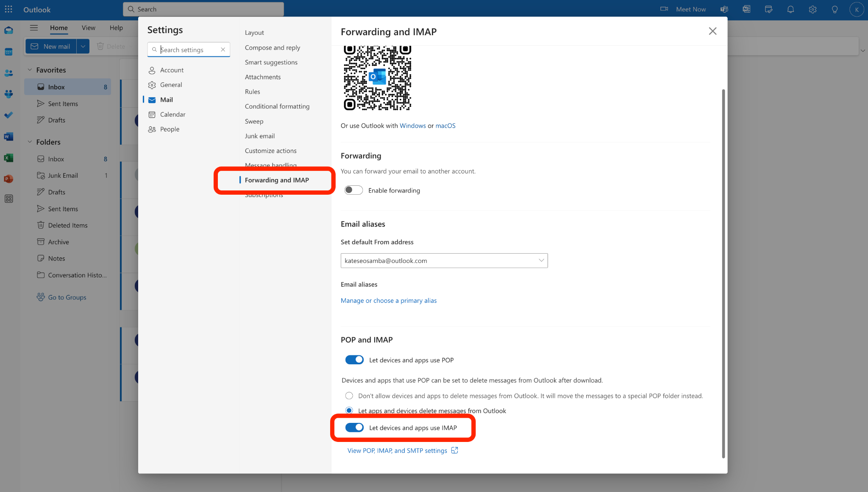This screenshot has width=868, height=492.
Task: Open Smart suggestions settings
Action: pos(271,62)
